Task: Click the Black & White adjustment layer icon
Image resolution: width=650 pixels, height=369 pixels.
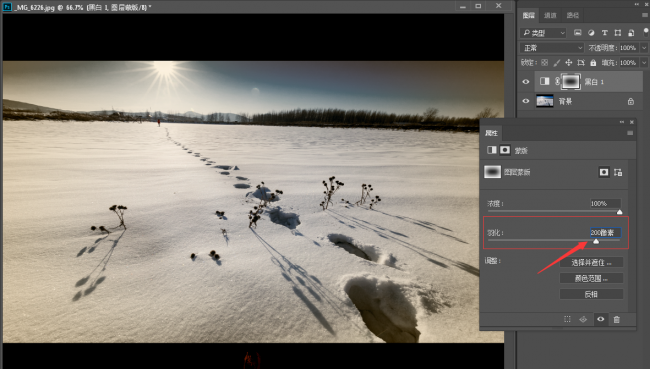Action: (x=545, y=81)
